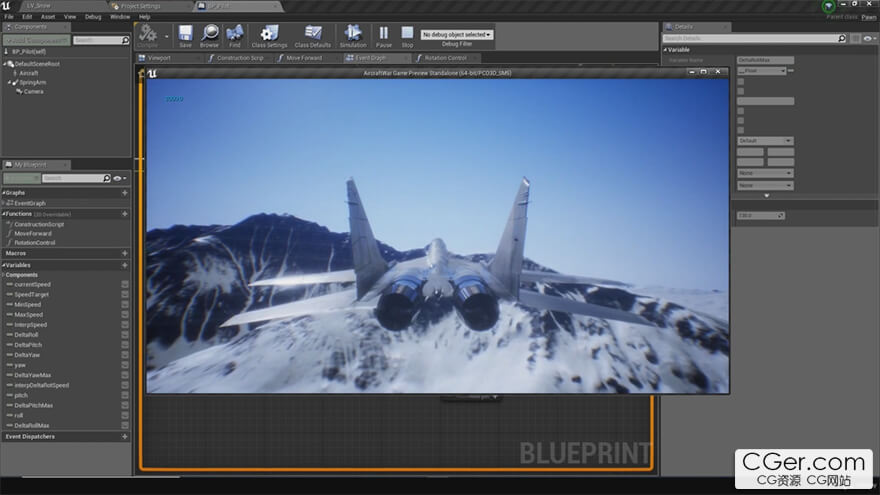Switch to the Construction Script tab
This screenshot has width=880, height=495.
click(x=240, y=58)
